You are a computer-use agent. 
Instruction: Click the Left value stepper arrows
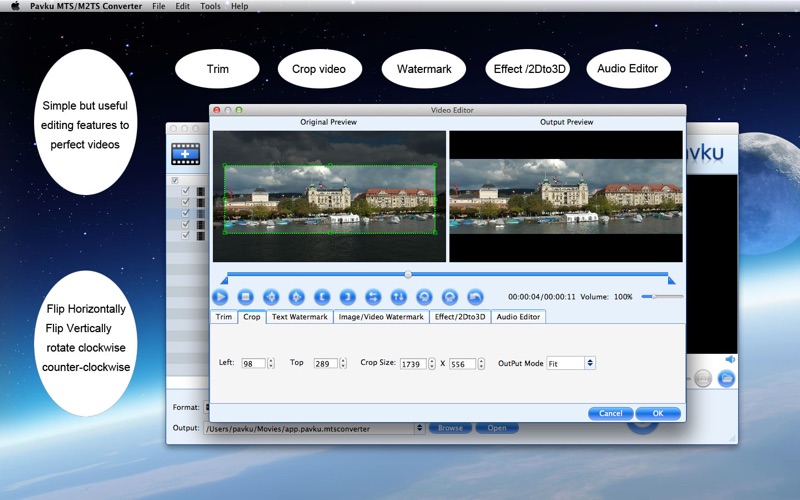coord(271,363)
